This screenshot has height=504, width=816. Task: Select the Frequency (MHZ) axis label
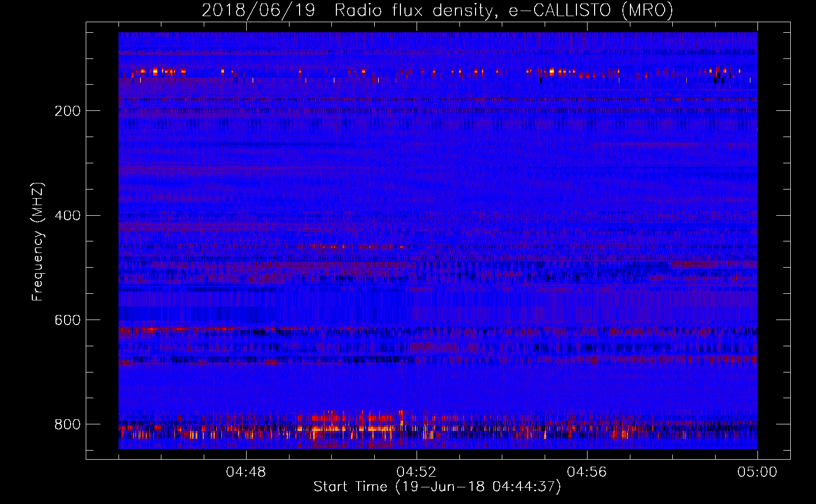(37, 242)
